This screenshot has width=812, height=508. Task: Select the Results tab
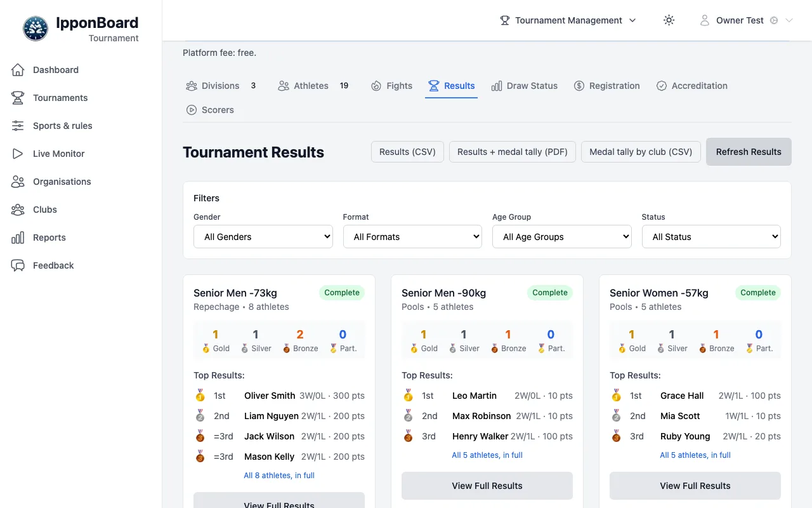[452, 86]
